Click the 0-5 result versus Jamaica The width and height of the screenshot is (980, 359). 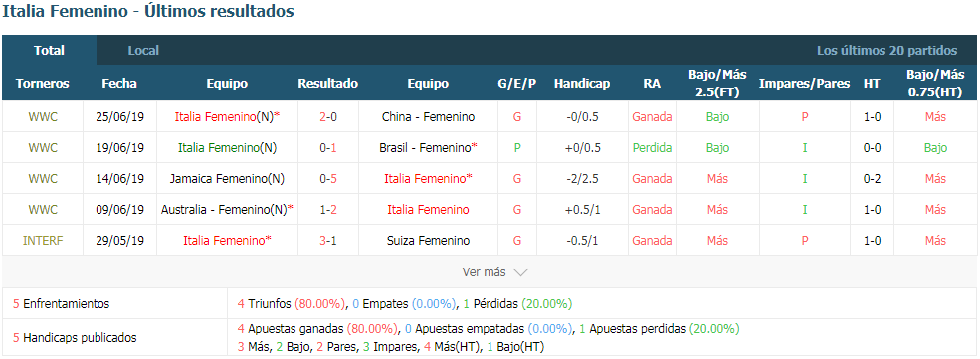point(328,179)
